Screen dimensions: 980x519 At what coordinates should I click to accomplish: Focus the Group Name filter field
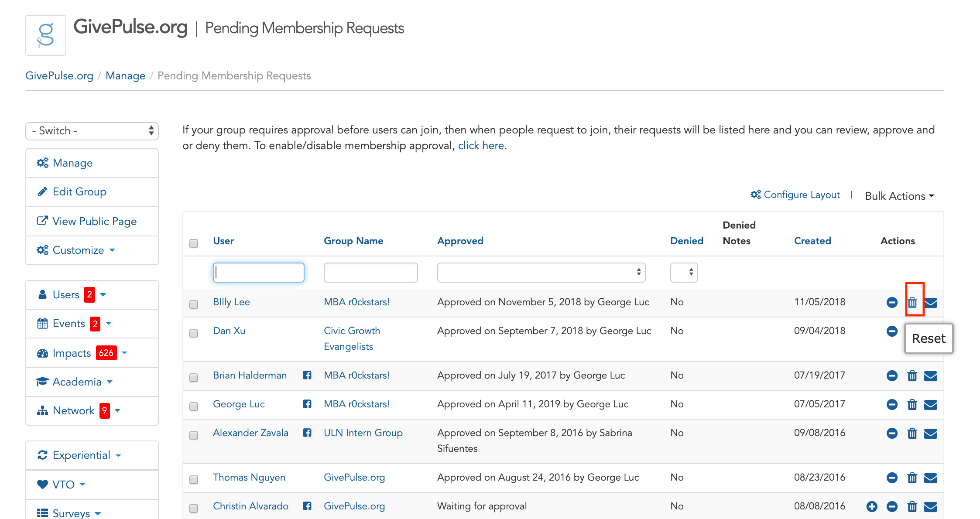[370, 272]
